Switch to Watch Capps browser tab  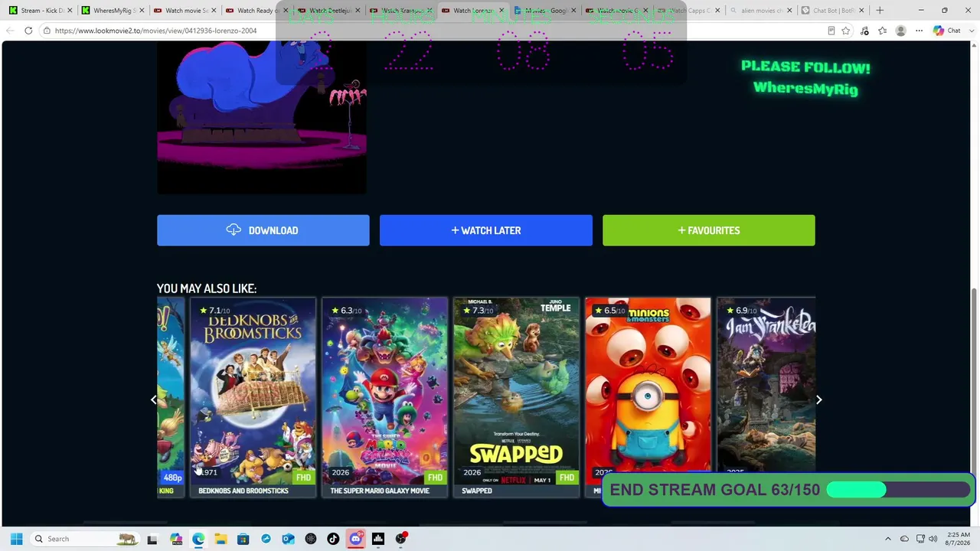[688, 11]
